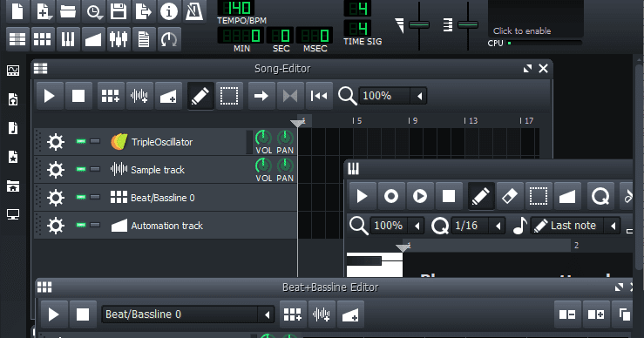Add beat/bassline track in Song-Editor
Image resolution: width=644 pixels, height=338 pixels.
point(111,96)
